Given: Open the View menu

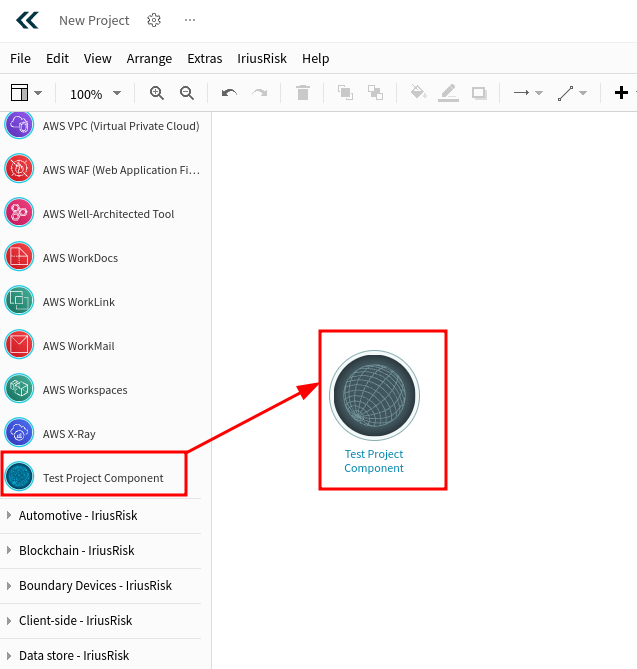Looking at the screenshot, I should pyautogui.click(x=97, y=58).
